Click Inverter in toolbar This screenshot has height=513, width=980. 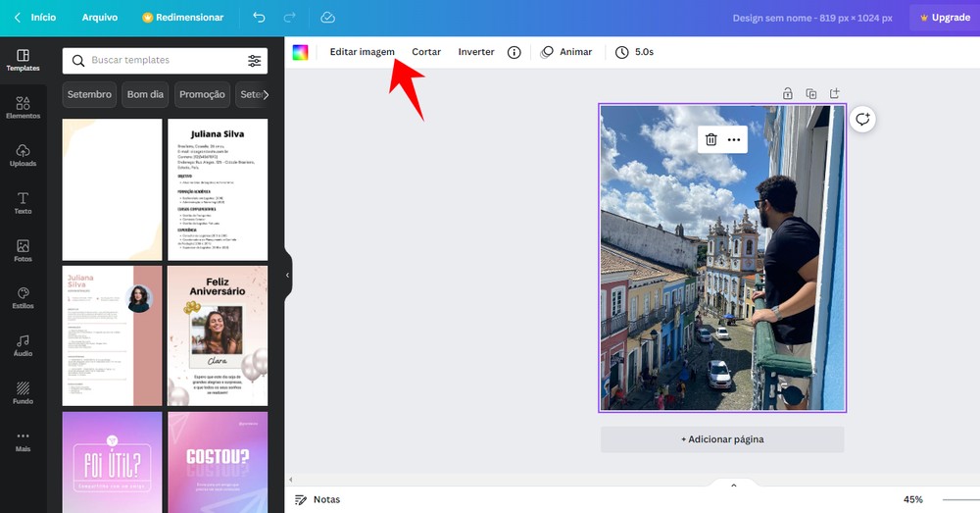point(476,52)
